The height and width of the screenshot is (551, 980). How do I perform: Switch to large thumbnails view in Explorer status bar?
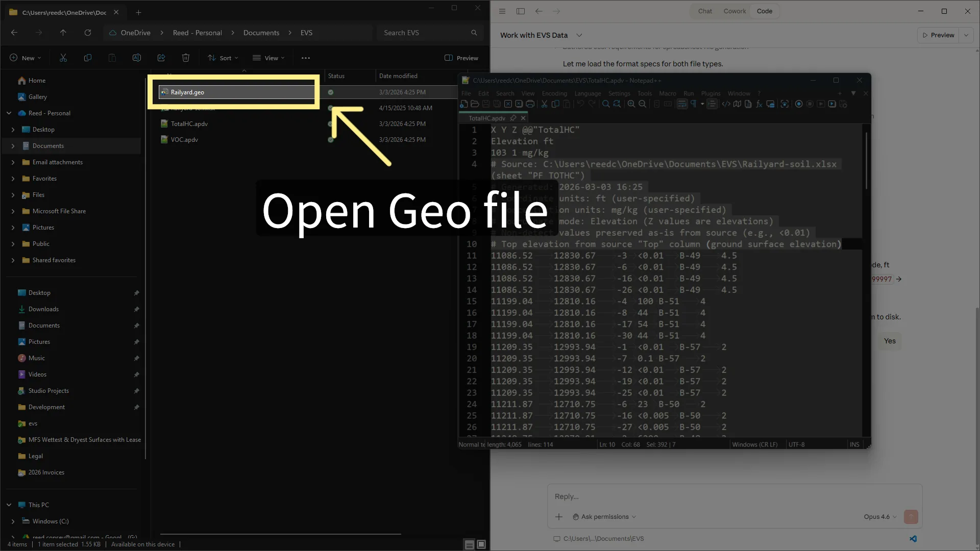point(481,544)
